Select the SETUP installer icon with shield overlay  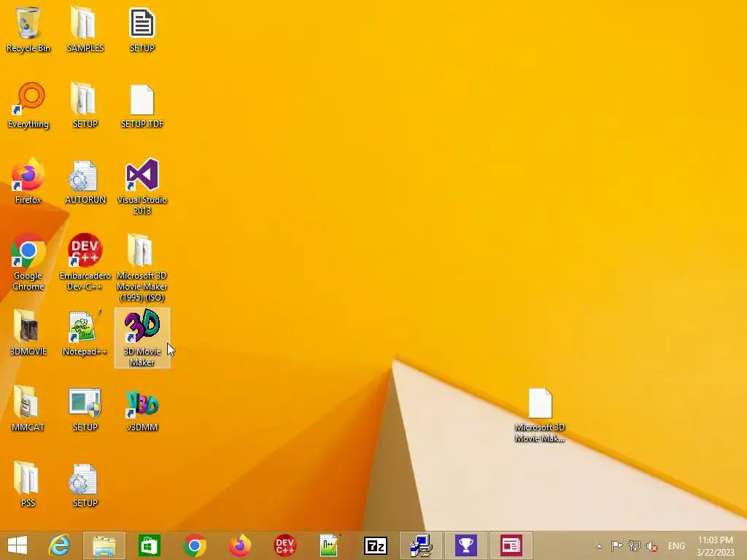(x=85, y=408)
